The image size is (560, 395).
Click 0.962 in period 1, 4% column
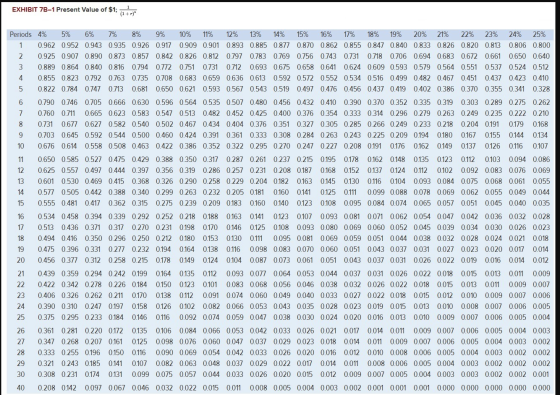[x=46, y=45]
